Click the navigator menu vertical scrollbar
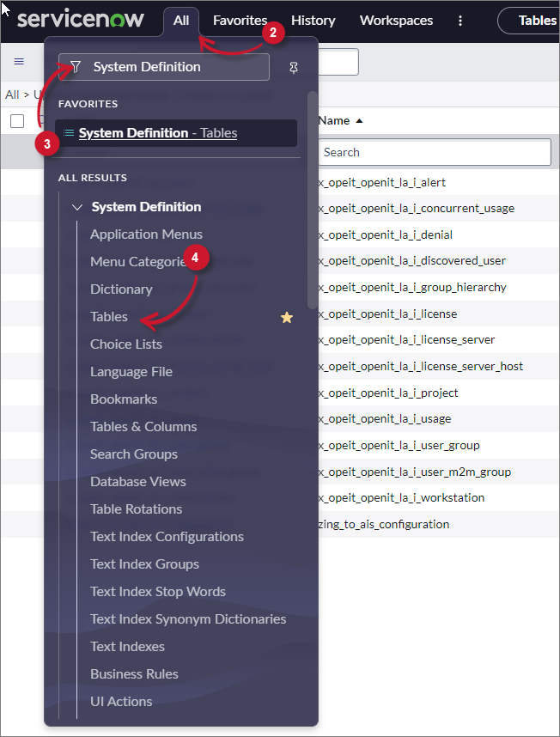Screen dimensions: 560x737 pos(313,189)
